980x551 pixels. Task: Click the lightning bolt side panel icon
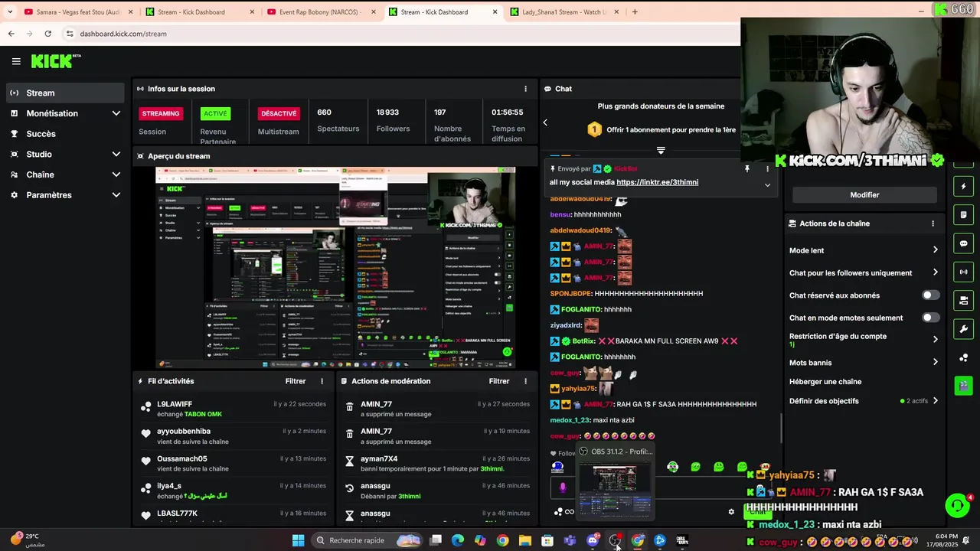pos(963,187)
